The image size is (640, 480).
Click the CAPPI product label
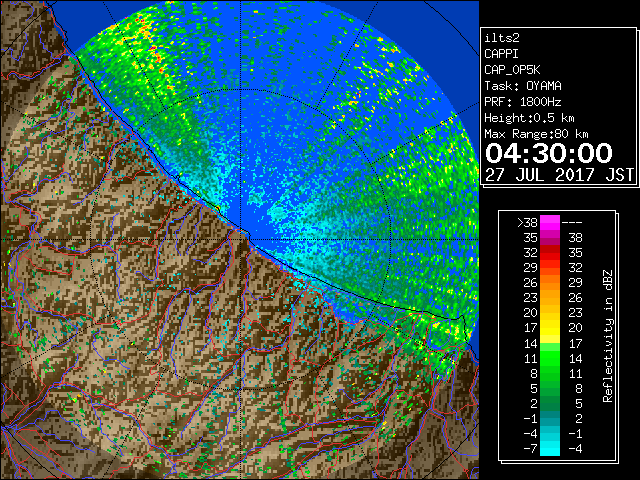[x=501, y=54]
